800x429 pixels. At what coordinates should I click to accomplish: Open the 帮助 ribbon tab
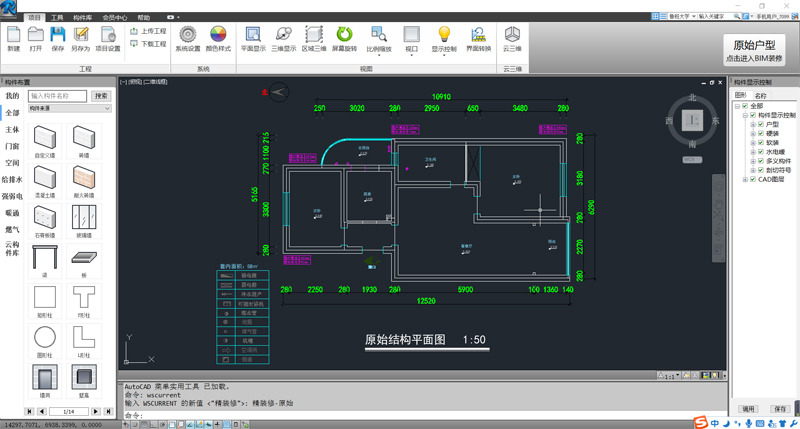click(144, 17)
